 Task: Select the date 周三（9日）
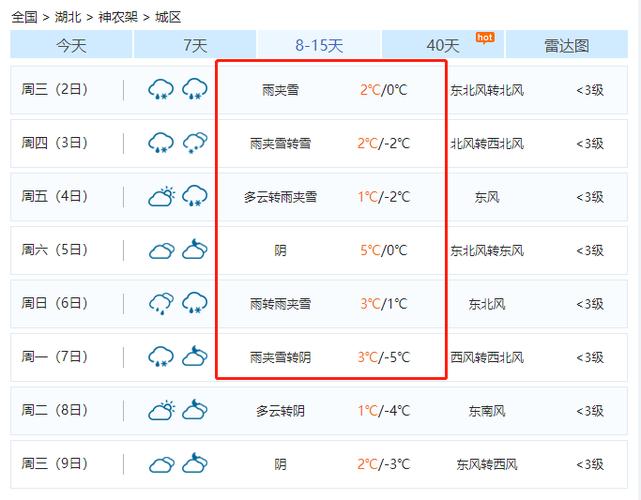(54, 464)
